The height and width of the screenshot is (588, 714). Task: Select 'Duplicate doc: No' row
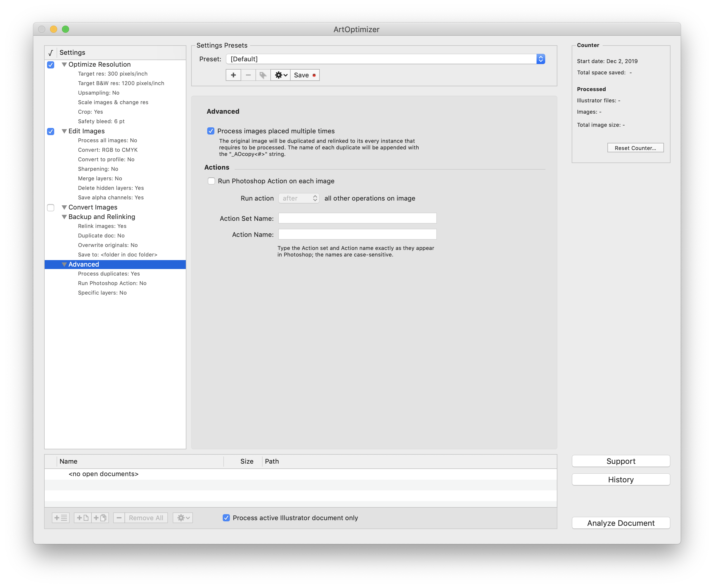115,236
